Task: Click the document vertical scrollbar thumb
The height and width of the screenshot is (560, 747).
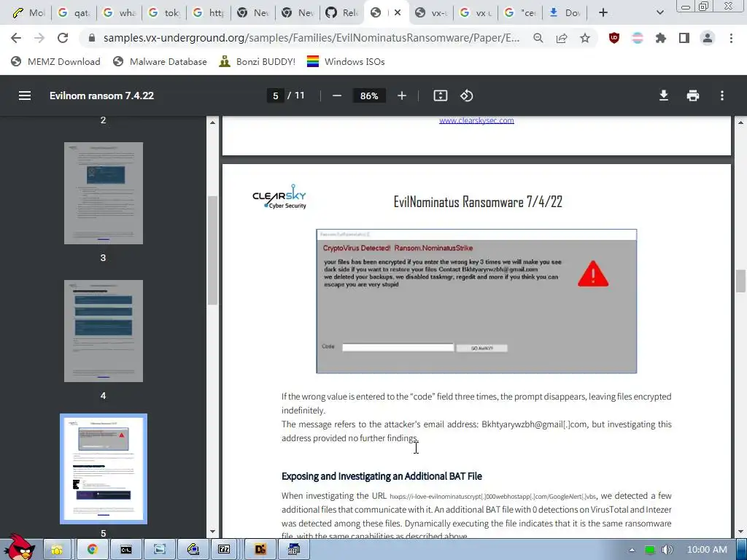Action: pos(741,281)
